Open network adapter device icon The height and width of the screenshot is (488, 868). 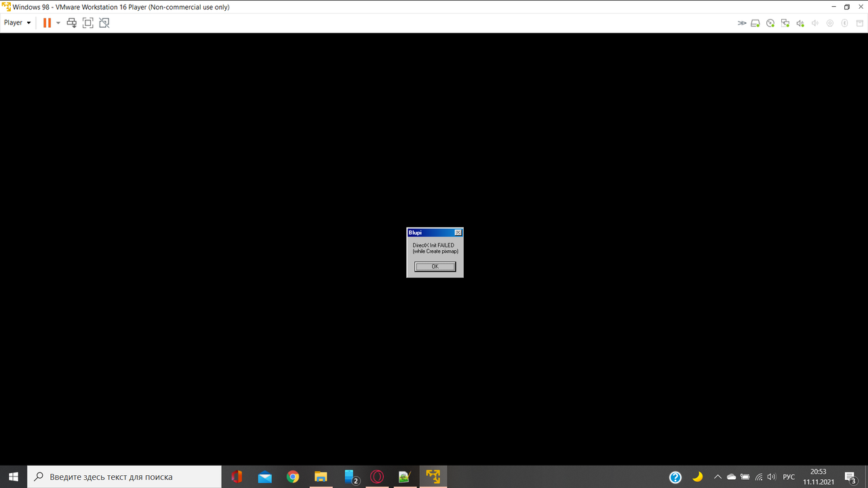tap(785, 23)
